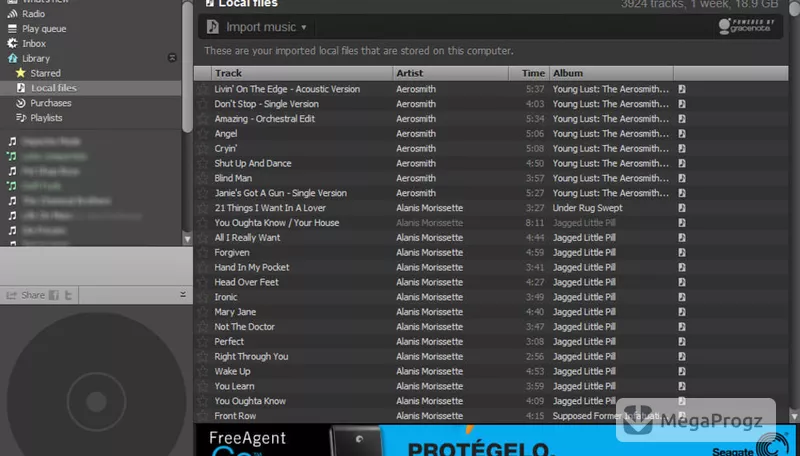Click local file icon for Wake Up row
Image resolution: width=800 pixels, height=456 pixels.
point(682,371)
